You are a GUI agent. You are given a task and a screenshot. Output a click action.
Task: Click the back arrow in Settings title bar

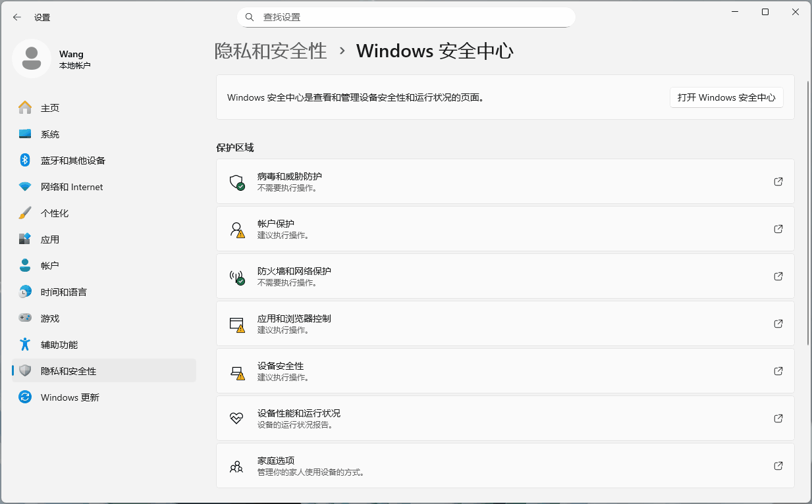coord(17,17)
